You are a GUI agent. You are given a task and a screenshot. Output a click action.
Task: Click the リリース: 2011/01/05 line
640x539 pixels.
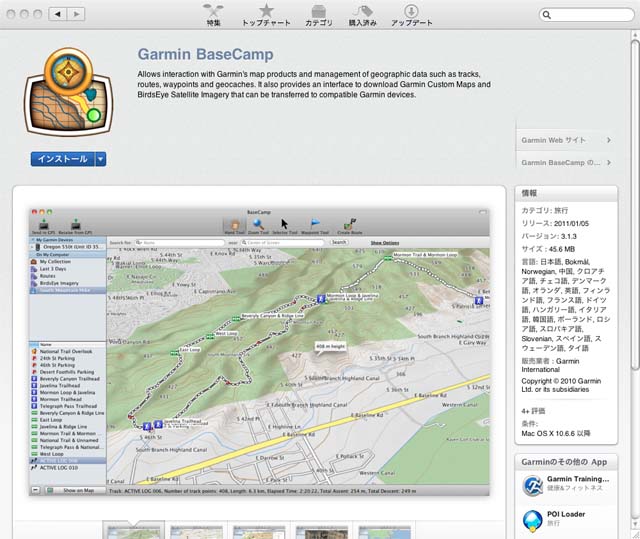coord(555,224)
